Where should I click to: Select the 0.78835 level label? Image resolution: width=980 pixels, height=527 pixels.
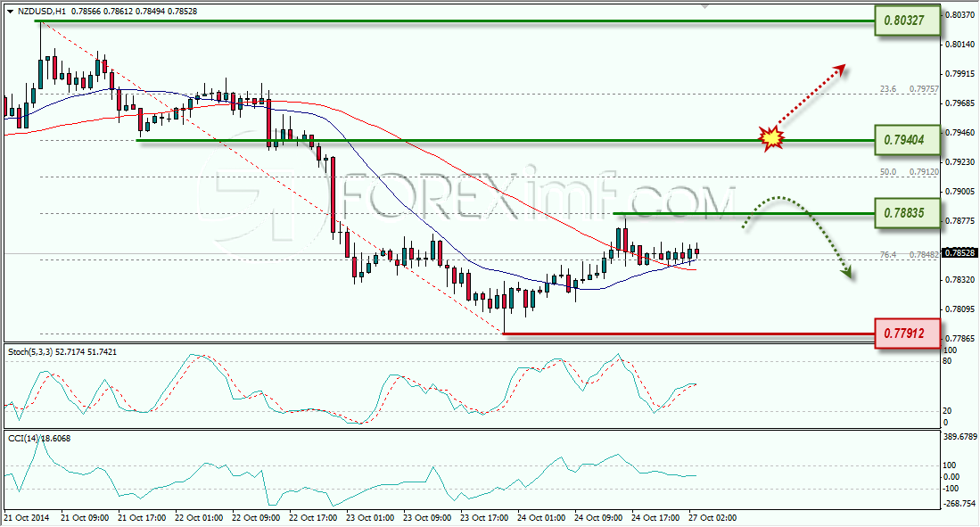tap(906, 213)
